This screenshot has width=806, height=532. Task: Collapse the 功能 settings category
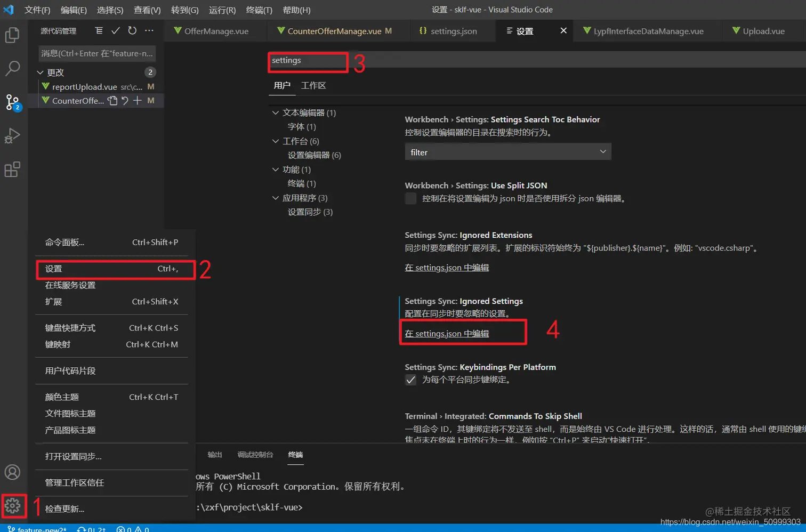[276, 169]
